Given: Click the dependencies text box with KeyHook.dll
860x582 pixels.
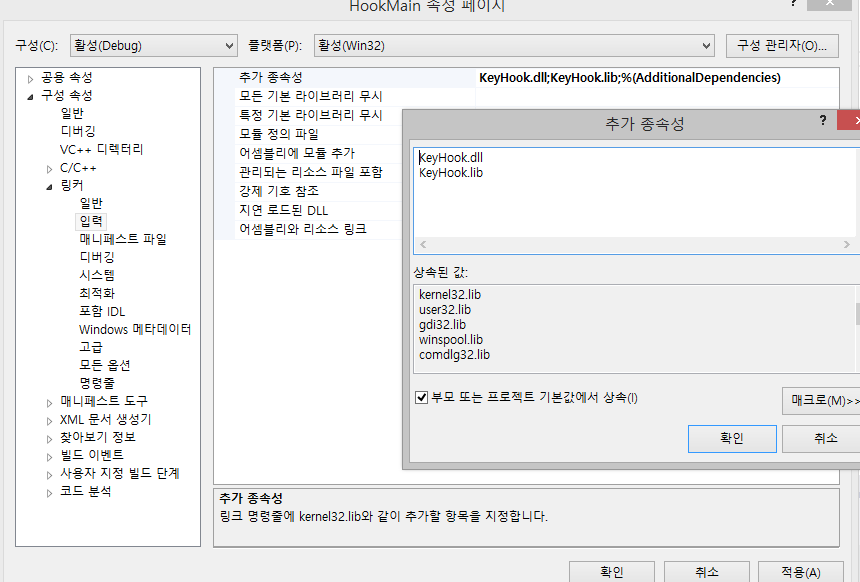Looking at the screenshot, I should click(634, 190).
